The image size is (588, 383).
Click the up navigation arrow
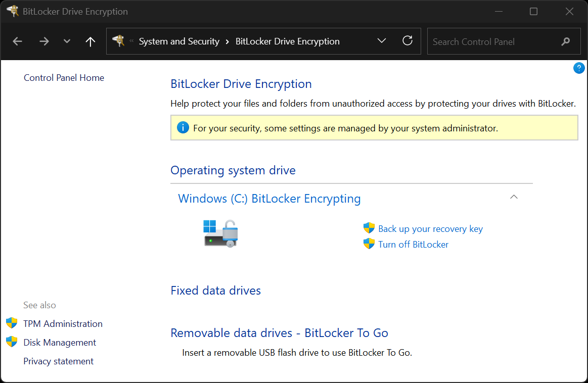90,41
